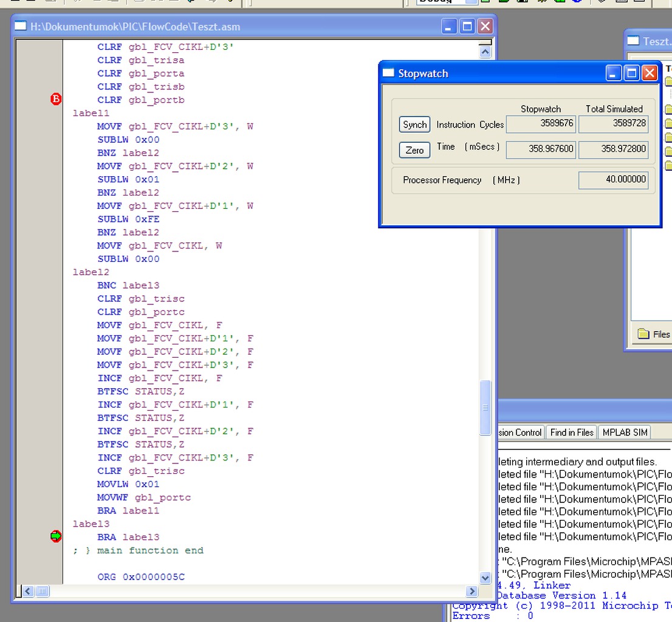Maximize the Stopwatch window
This screenshot has width=672, height=622.
point(631,73)
